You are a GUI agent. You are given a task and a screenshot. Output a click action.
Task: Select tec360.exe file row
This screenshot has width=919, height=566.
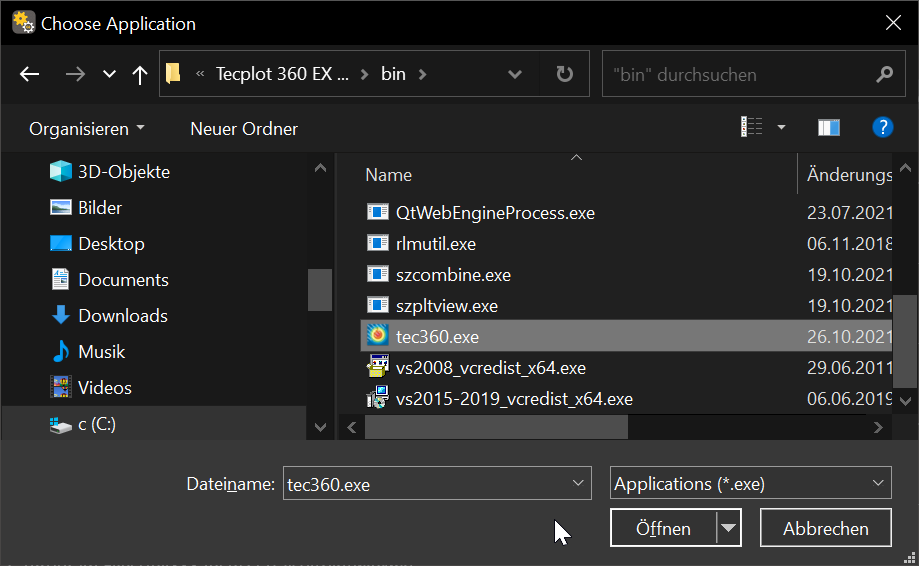(x=626, y=336)
